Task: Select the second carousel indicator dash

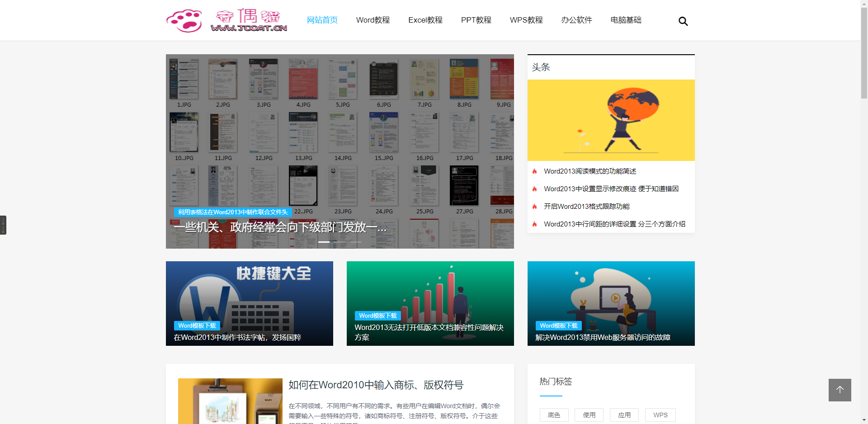Action: coord(340,242)
